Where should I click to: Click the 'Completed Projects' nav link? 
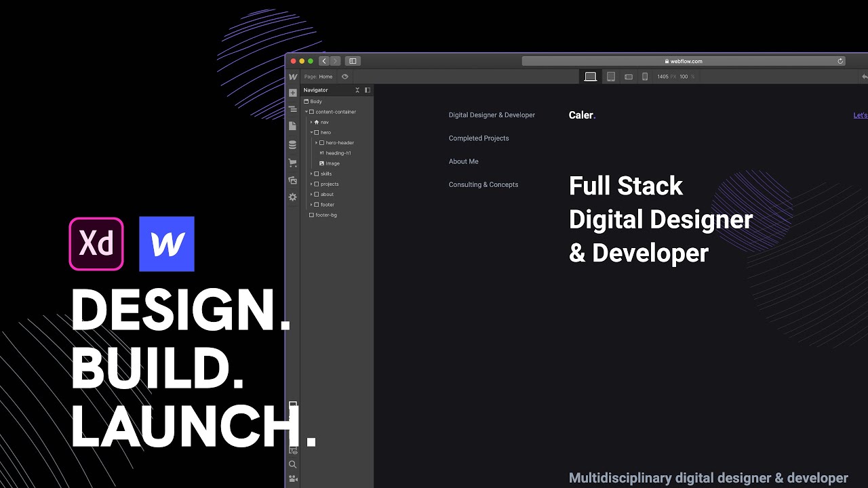479,138
